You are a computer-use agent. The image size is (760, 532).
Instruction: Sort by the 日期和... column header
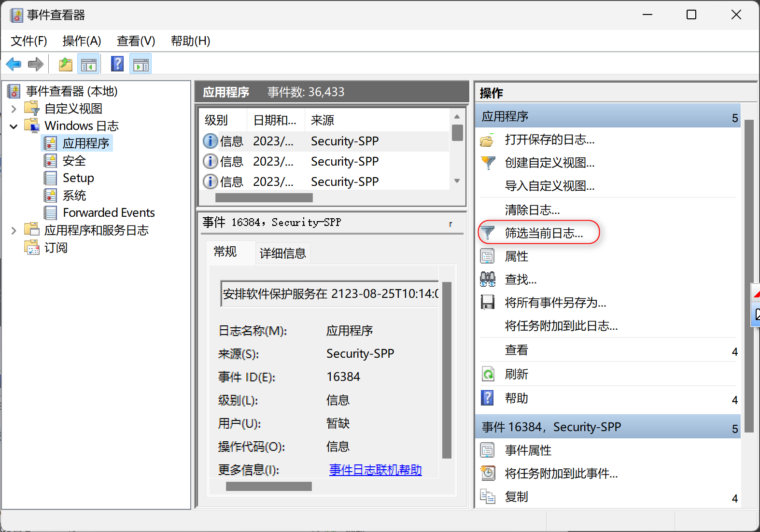point(276,120)
